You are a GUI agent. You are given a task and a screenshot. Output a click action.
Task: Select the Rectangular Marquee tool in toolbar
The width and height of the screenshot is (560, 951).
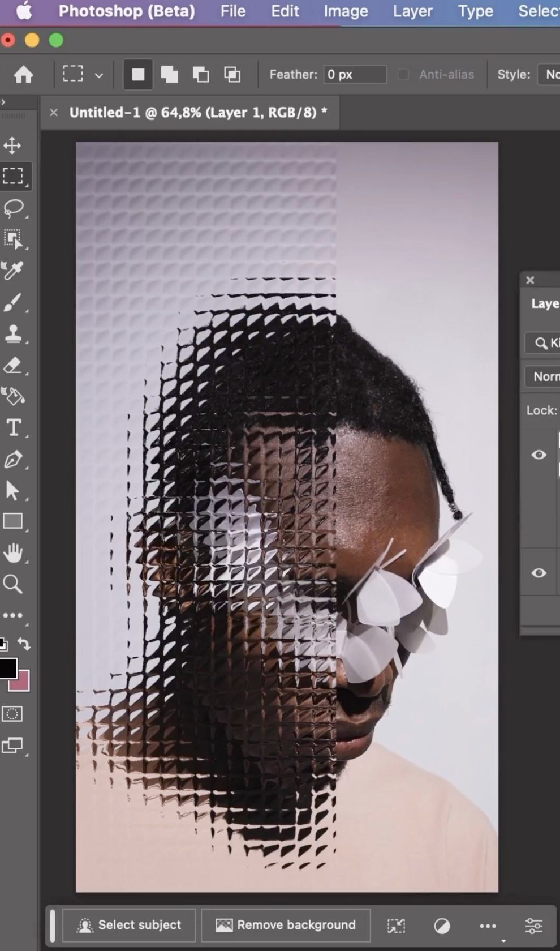click(14, 176)
